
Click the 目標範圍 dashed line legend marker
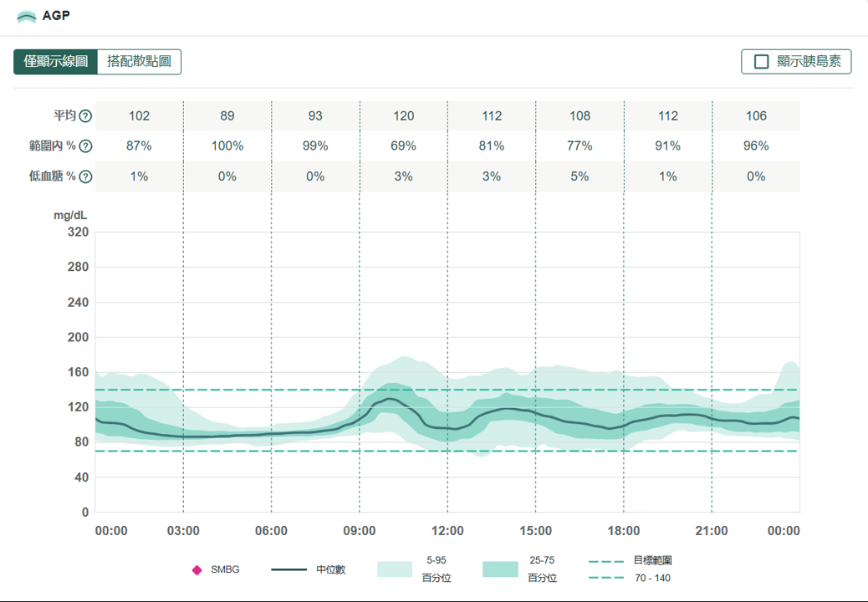[x=605, y=561]
